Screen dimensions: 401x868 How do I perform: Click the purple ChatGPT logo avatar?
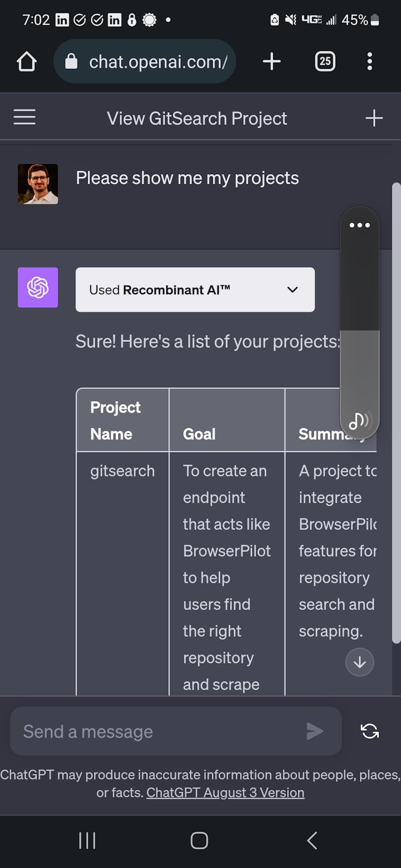[38, 287]
